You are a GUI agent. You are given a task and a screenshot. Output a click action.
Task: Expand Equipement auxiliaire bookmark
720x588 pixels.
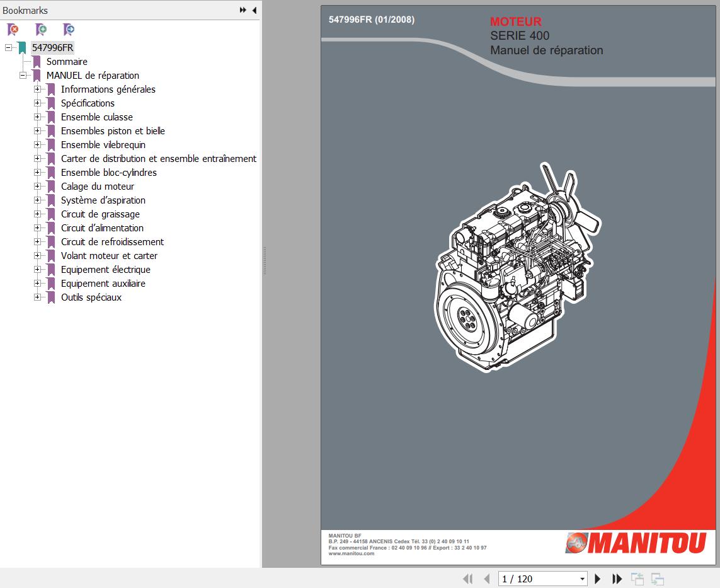37,284
